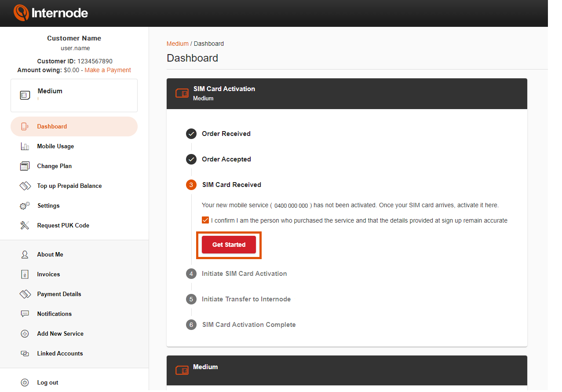Open Notifications page
This screenshot has width=562, height=392.
[x=54, y=314]
